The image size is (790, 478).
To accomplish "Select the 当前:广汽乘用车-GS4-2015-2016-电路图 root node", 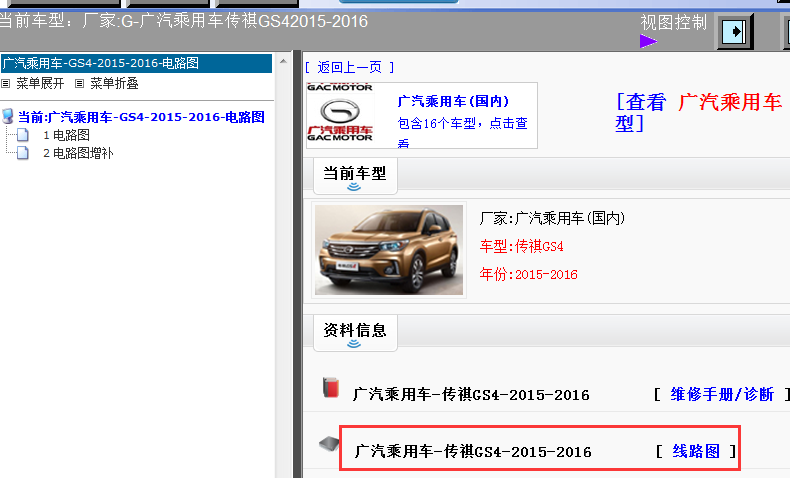I will point(142,117).
